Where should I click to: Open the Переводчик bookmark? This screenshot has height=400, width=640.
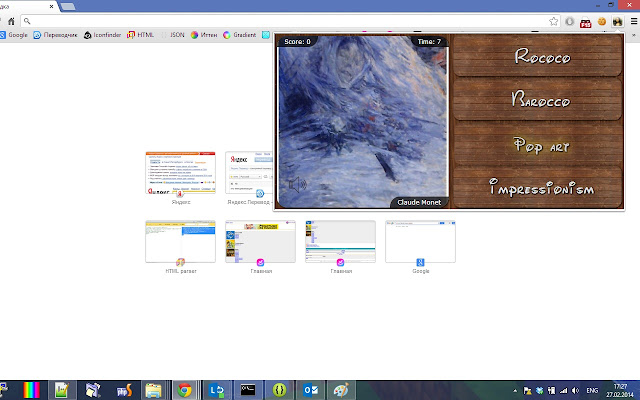(x=56, y=35)
